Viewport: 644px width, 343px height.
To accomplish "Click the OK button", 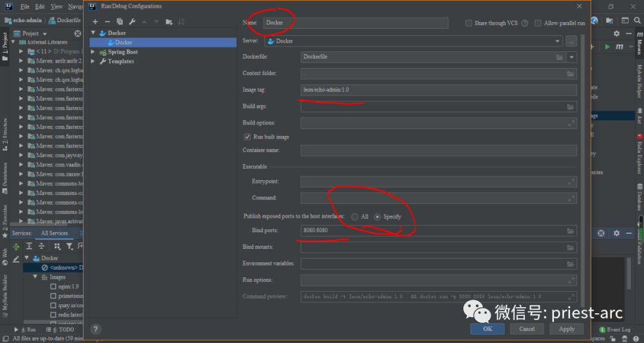I will 488,329.
